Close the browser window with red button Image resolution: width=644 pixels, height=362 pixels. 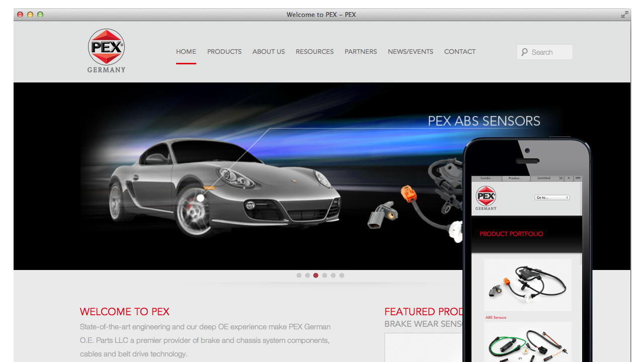click(x=21, y=15)
